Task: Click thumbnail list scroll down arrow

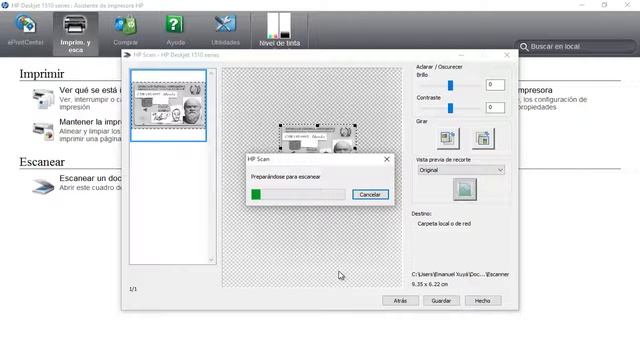Action: pyautogui.click(x=211, y=260)
